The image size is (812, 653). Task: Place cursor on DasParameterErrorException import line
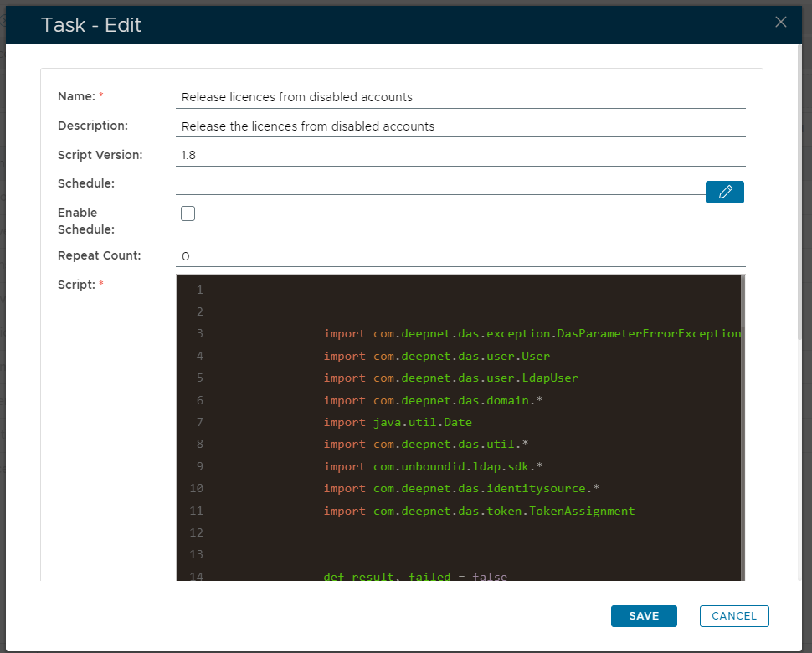[x=532, y=333]
